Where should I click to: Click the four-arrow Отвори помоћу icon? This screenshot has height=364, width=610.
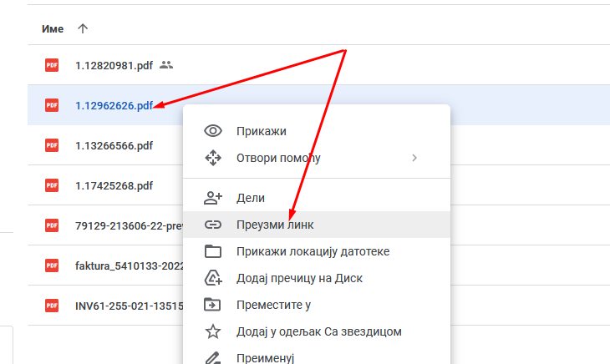point(213,158)
